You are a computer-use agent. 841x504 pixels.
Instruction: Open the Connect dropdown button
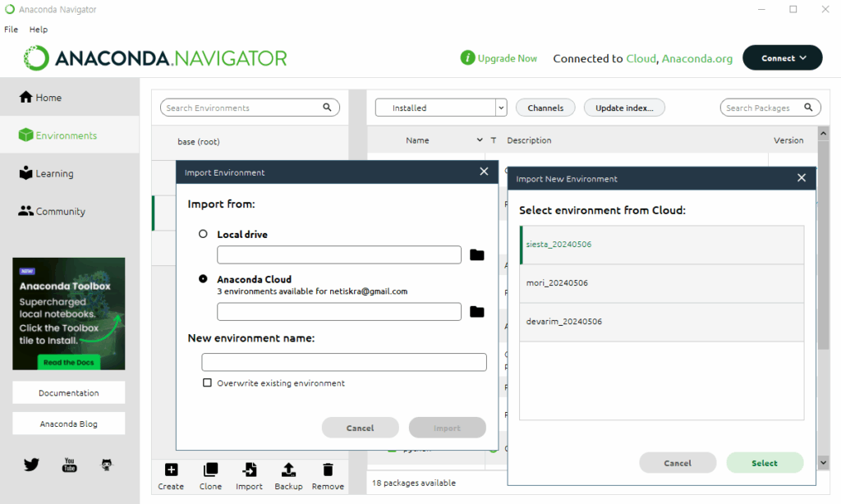(782, 58)
